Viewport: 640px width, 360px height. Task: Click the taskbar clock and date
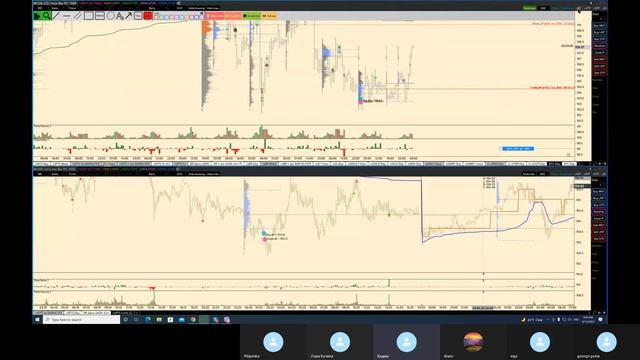point(588,320)
